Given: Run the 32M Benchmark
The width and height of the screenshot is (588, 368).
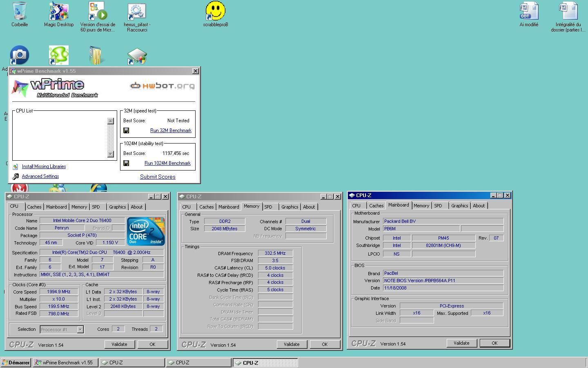Looking at the screenshot, I should (171, 130).
